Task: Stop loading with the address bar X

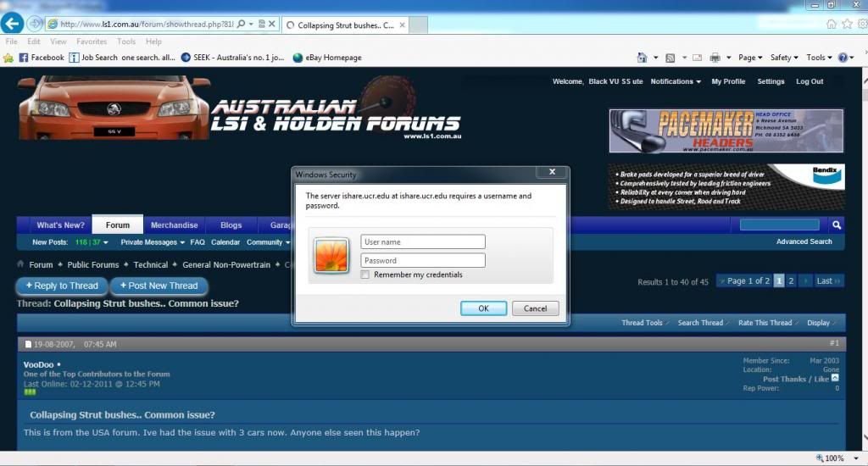Action: pos(272,25)
